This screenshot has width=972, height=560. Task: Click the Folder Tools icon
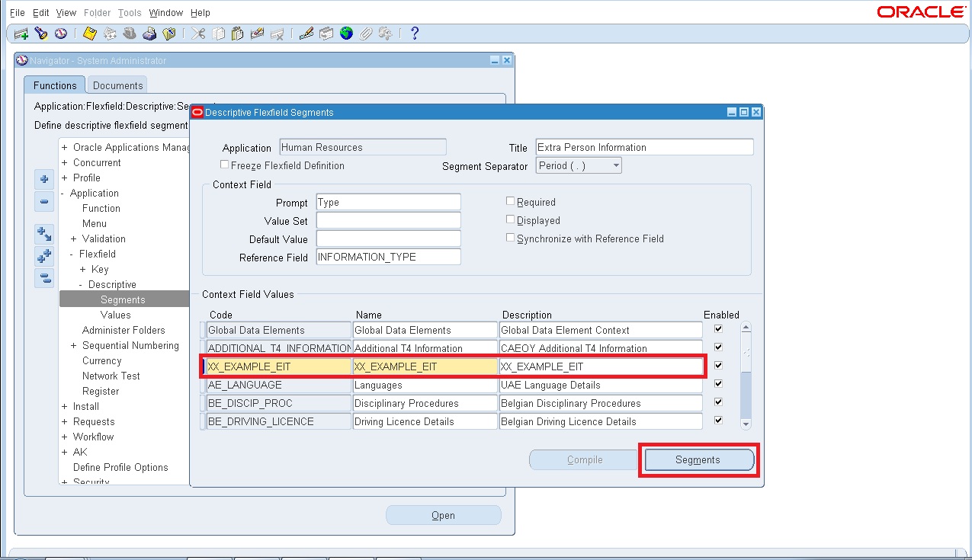[x=386, y=34]
